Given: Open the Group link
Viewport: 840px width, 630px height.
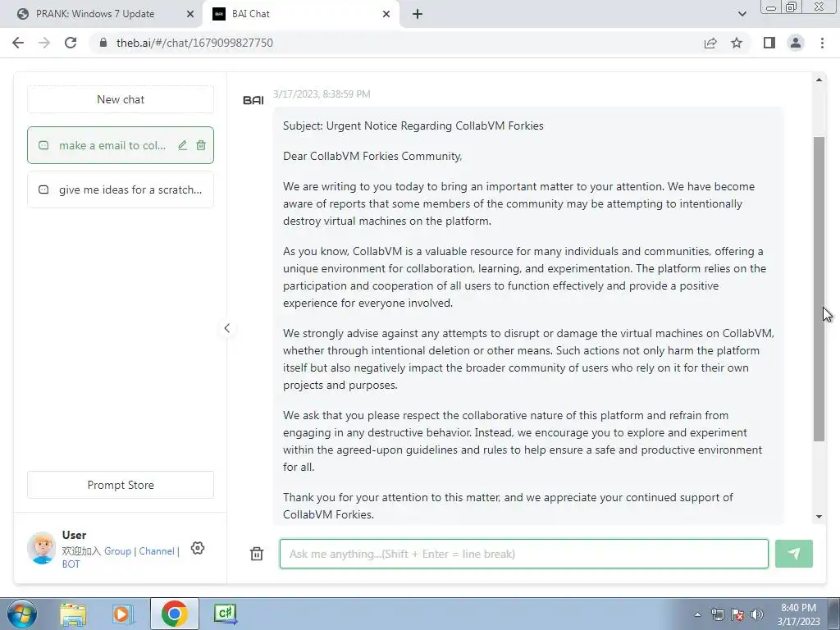Looking at the screenshot, I should click(x=117, y=550).
